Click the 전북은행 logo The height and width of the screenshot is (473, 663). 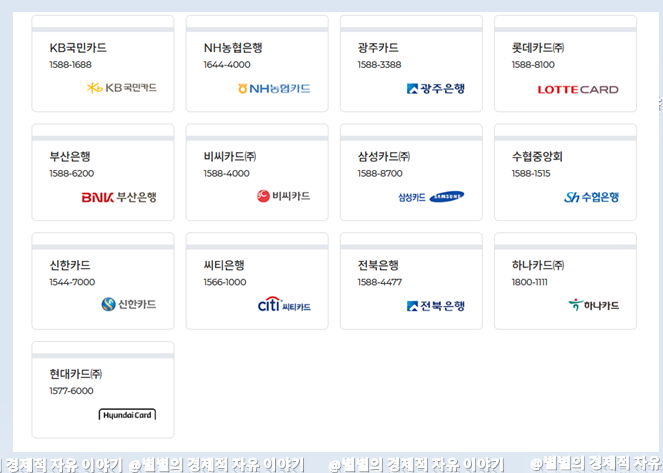436,306
